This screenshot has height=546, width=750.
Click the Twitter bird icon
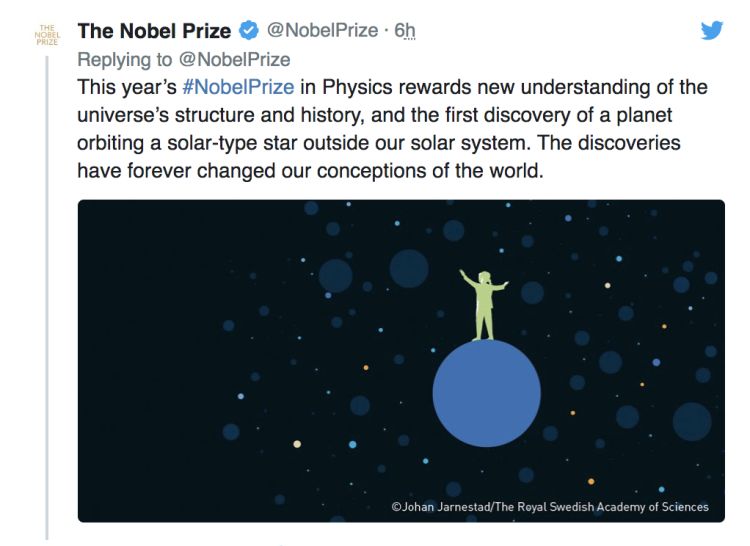(711, 31)
